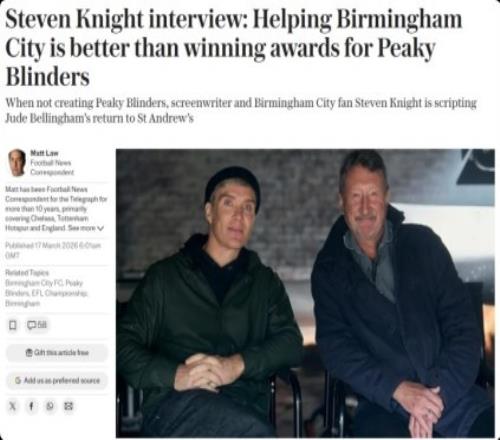Click Add us as preferred source text
This screenshot has height=440, width=500.
(x=62, y=380)
